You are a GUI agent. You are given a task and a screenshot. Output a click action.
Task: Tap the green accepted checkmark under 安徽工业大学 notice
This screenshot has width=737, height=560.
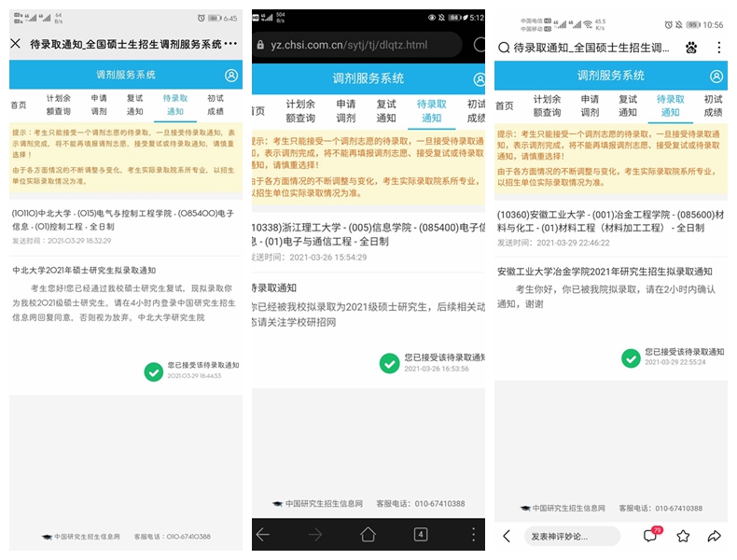pos(632,357)
